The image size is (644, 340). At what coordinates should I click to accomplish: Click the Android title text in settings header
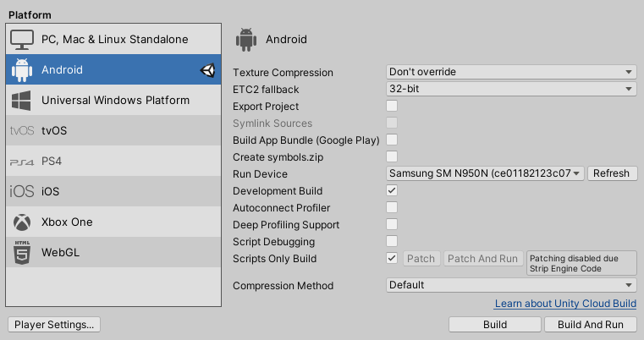click(286, 40)
